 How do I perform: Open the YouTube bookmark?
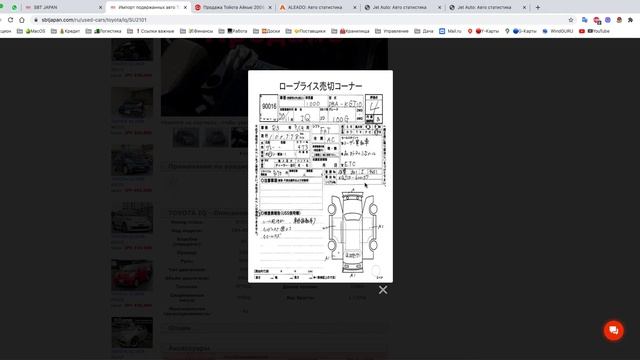[x=594, y=31]
